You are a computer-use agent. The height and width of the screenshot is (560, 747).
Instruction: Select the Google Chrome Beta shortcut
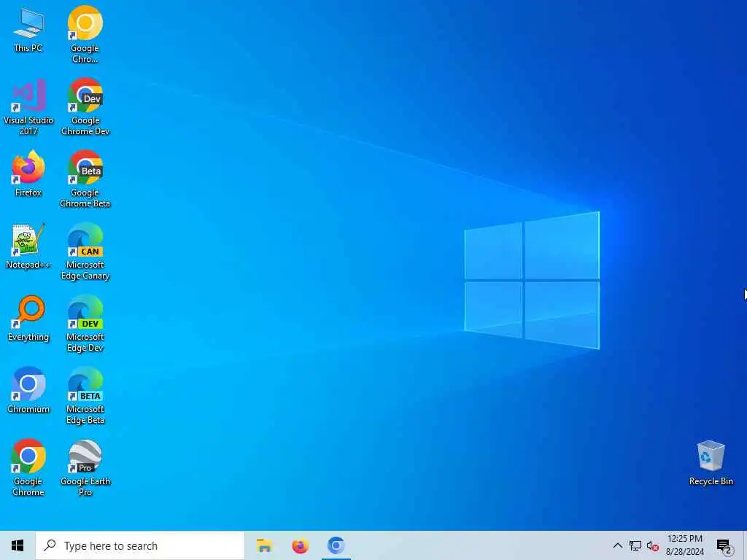(x=85, y=179)
